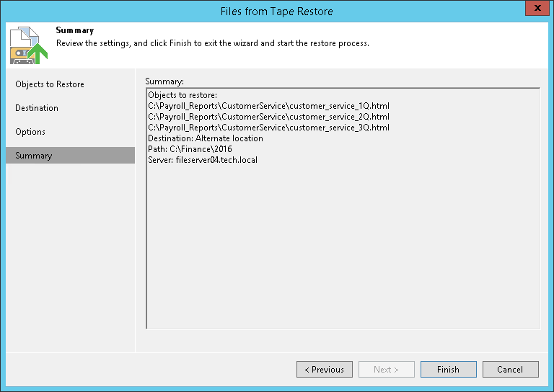The height and width of the screenshot is (392, 554).
Task: Click the customer_service_1Q.html path line
Action: [268, 106]
